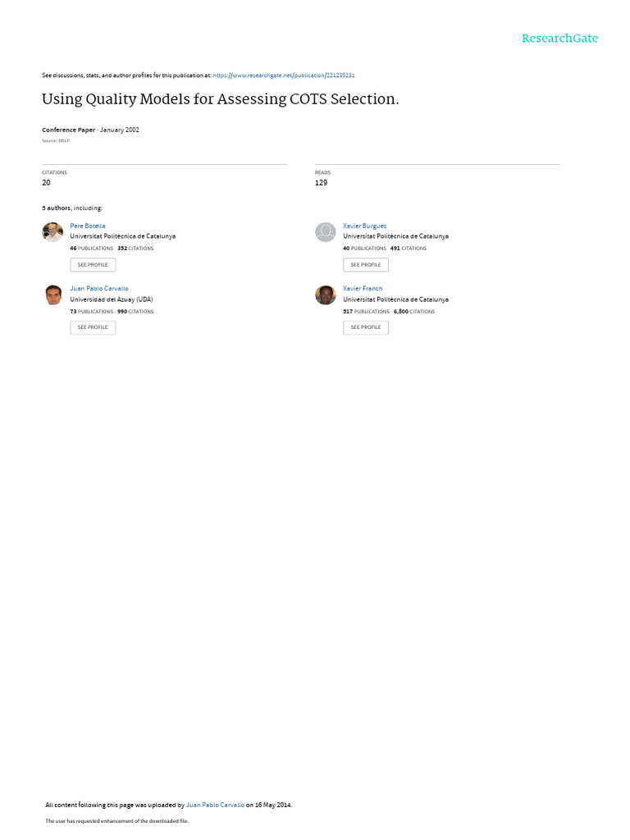630x840 pixels.
Task: Open the researchgate.net publication URL link
Action: 283,75
